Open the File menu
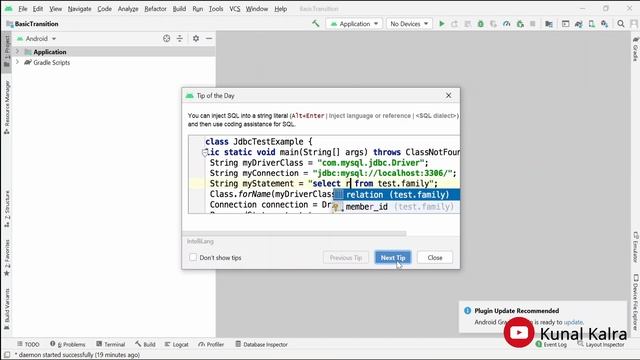Viewport: 640px width, 360px height. [22, 9]
